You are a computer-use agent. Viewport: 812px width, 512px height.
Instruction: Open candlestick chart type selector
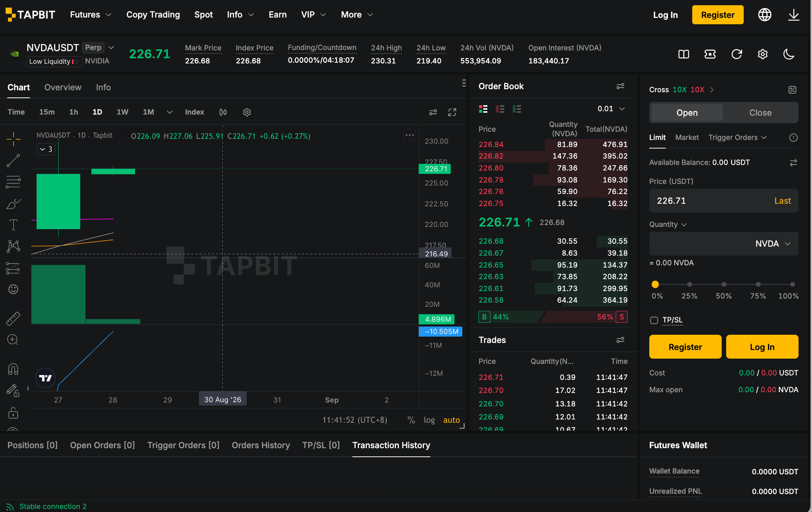pos(223,112)
